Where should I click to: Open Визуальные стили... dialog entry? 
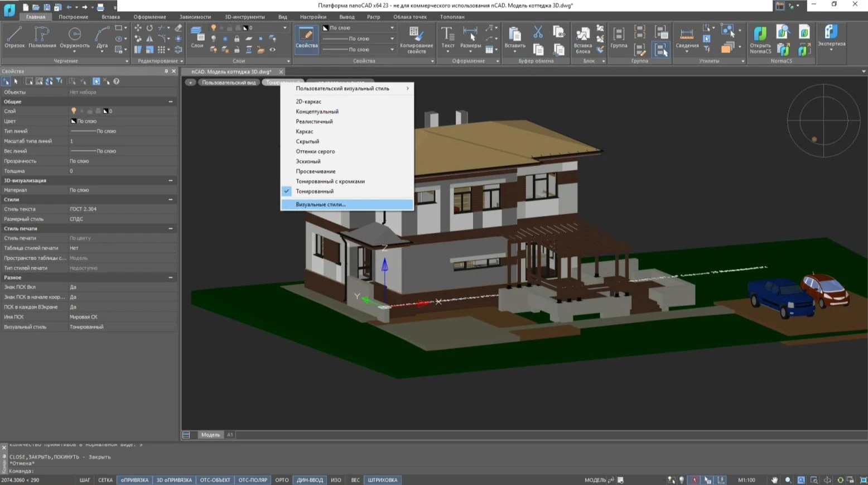tap(321, 205)
